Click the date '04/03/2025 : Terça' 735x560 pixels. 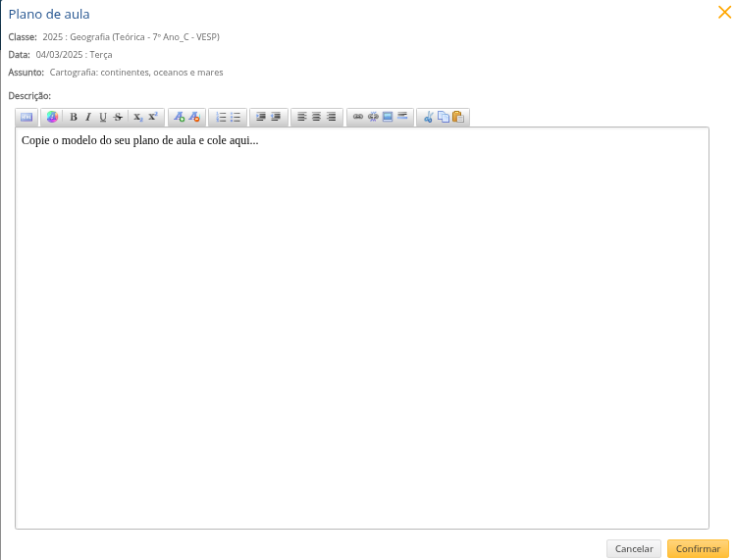coord(74,55)
